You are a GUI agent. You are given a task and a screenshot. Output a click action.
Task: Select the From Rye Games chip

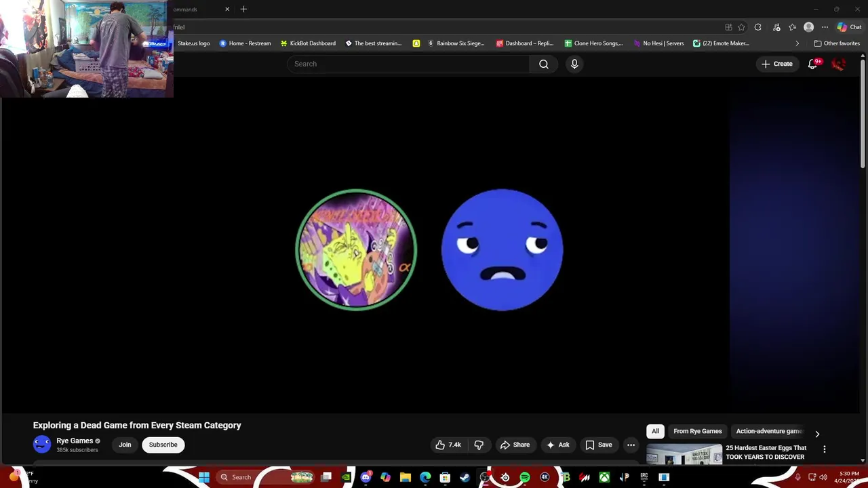(698, 431)
